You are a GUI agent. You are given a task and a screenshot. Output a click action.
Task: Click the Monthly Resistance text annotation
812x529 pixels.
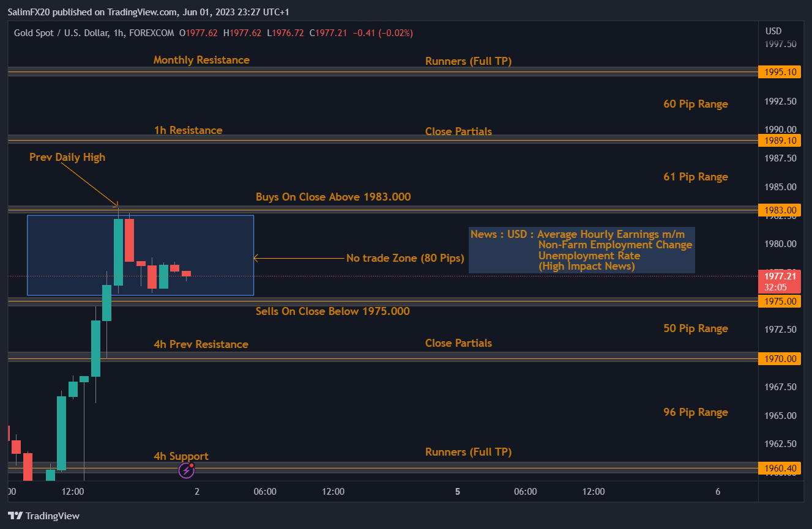[x=201, y=60]
